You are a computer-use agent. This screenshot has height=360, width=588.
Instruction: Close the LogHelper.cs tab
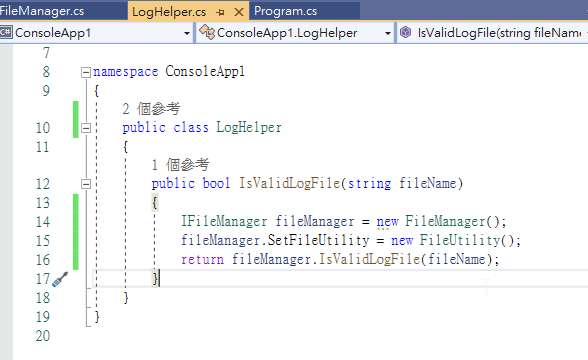click(x=238, y=12)
